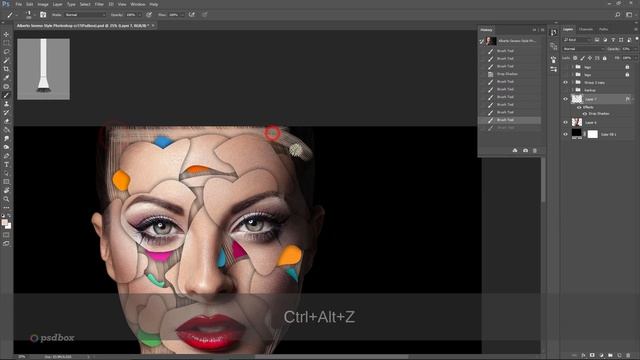Screen dimensions: 640x360
Task: Select the Dodge tool
Action: click(6, 147)
